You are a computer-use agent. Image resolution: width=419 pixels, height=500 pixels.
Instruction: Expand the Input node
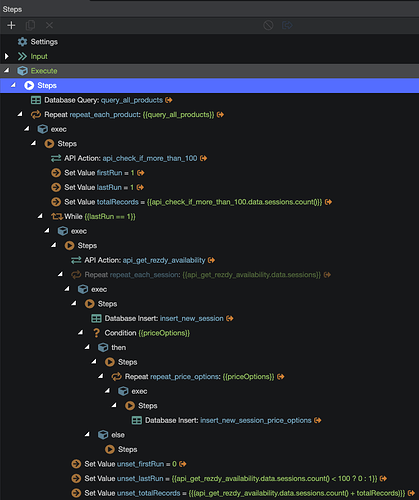(x=6, y=56)
